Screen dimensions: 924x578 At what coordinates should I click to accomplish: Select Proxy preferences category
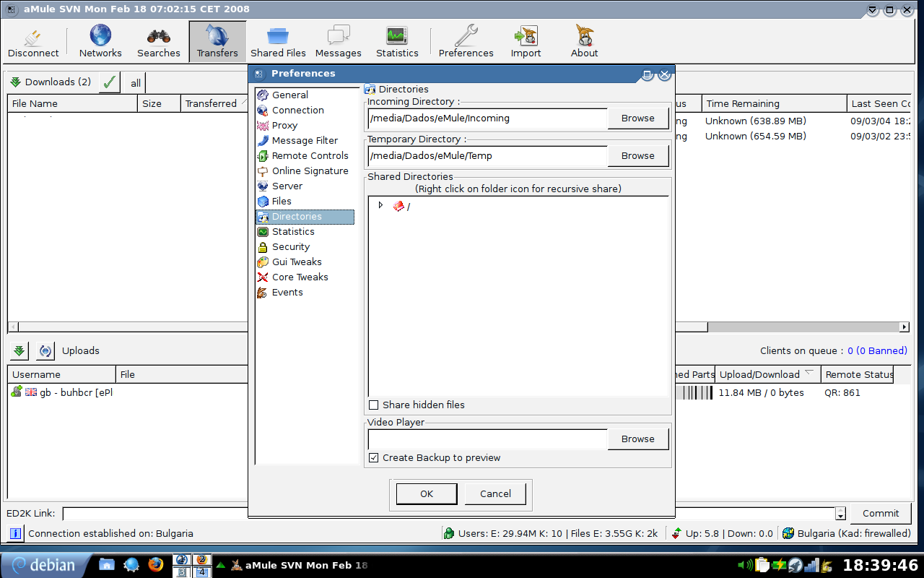[284, 125]
